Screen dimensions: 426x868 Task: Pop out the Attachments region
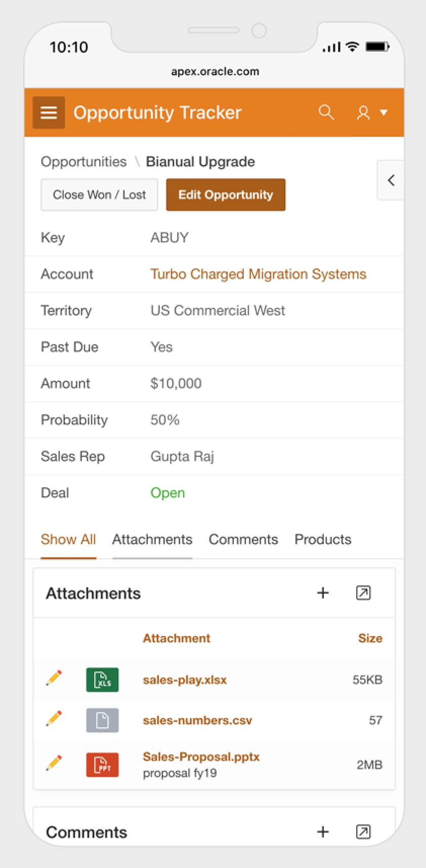(x=363, y=593)
